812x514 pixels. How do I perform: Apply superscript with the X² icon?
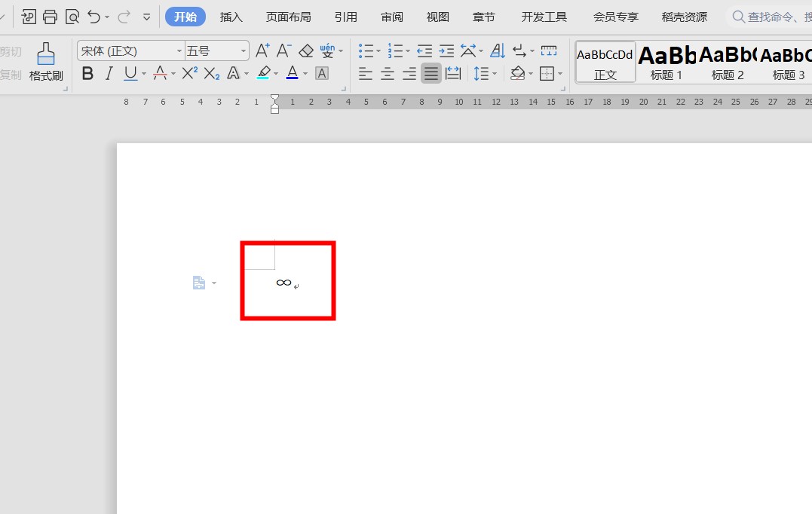[x=189, y=73]
